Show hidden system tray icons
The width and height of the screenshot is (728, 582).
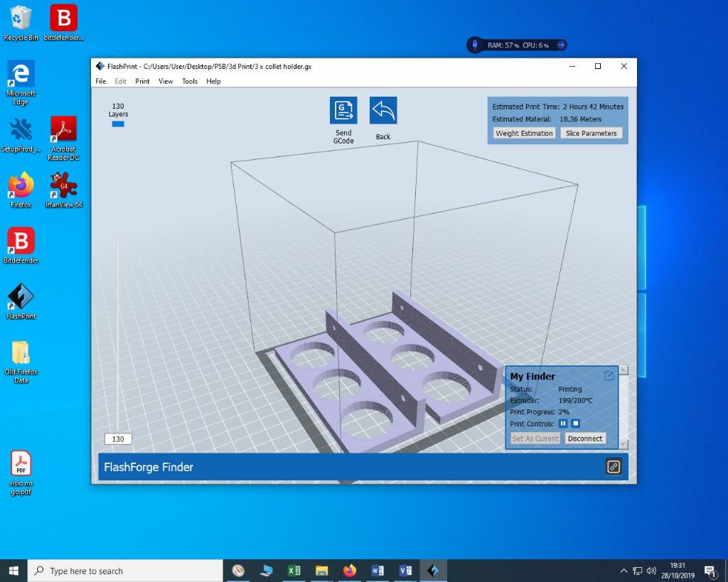[623, 571]
